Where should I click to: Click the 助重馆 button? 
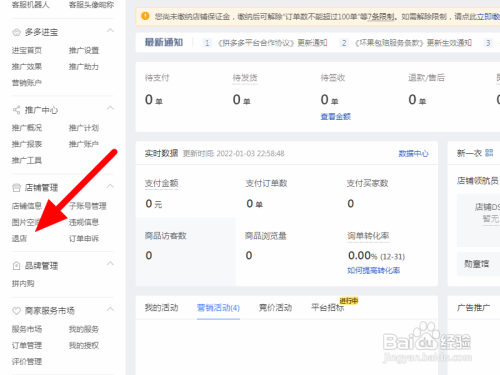coord(478,264)
